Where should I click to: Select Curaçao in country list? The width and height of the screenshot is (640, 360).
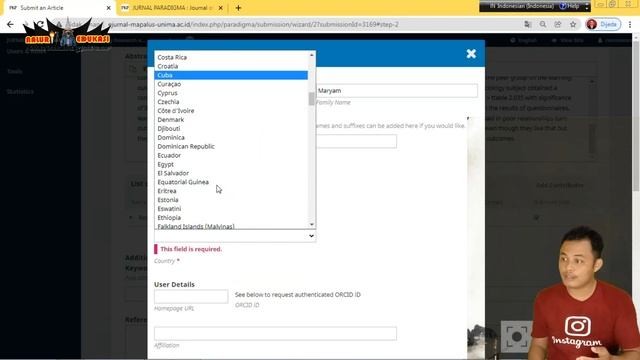pos(231,84)
